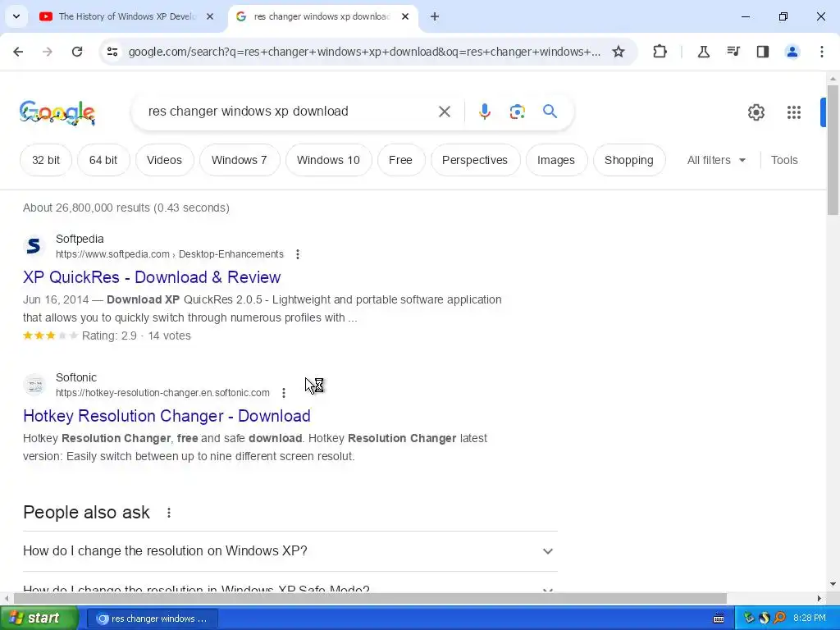Image resolution: width=840 pixels, height=630 pixels.
Task: Expand 'How do I change the resolution on Windows XP?'
Action: coord(290,551)
